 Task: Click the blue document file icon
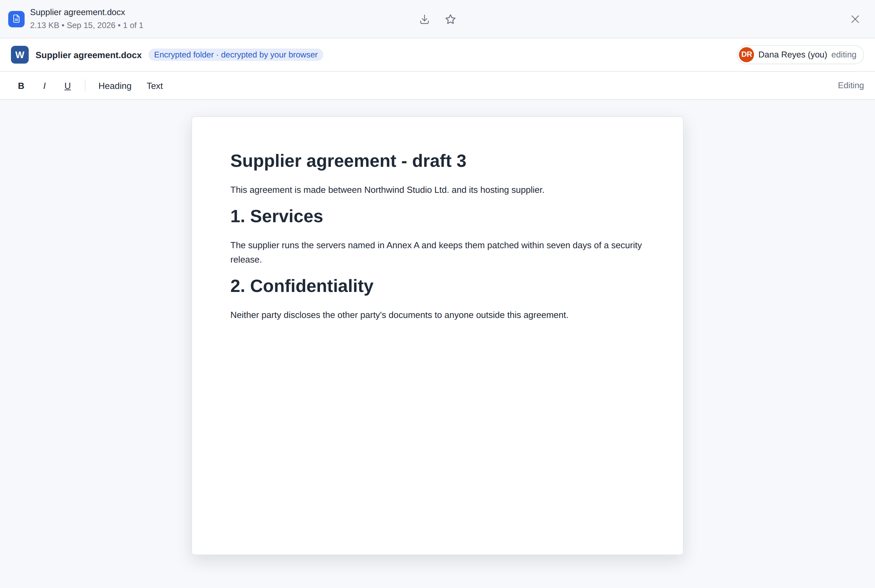coord(16,19)
